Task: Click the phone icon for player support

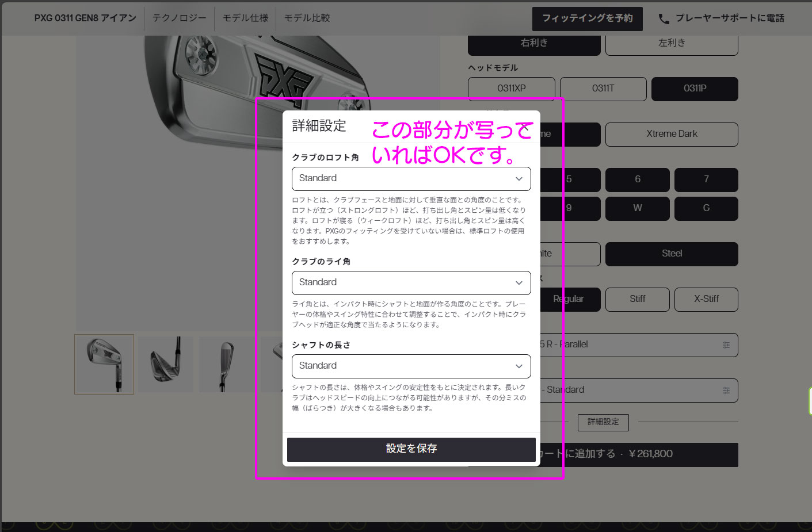Action: click(x=664, y=19)
